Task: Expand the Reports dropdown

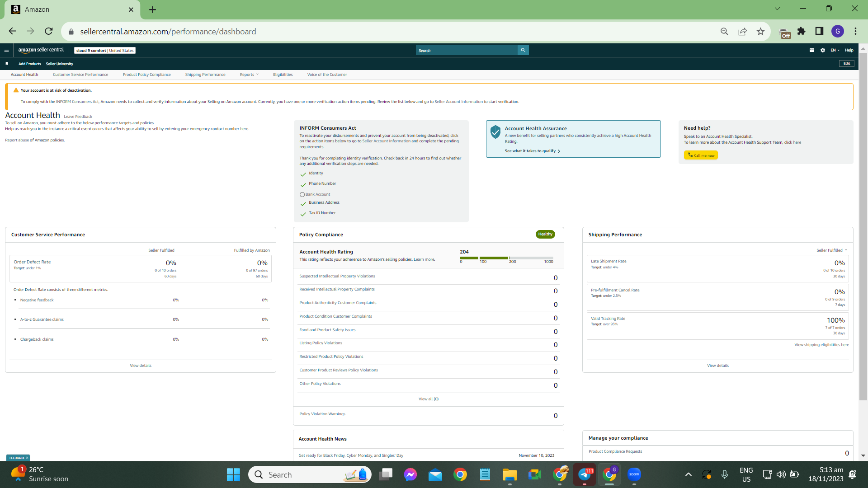Action: 249,75
